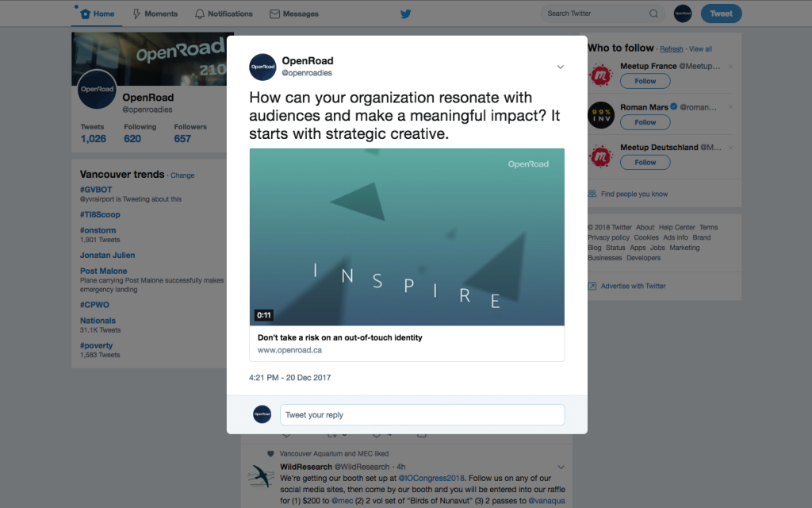Image resolution: width=812 pixels, height=508 pixels.
Task: View the 620 Following count
Action: point(140,133)
